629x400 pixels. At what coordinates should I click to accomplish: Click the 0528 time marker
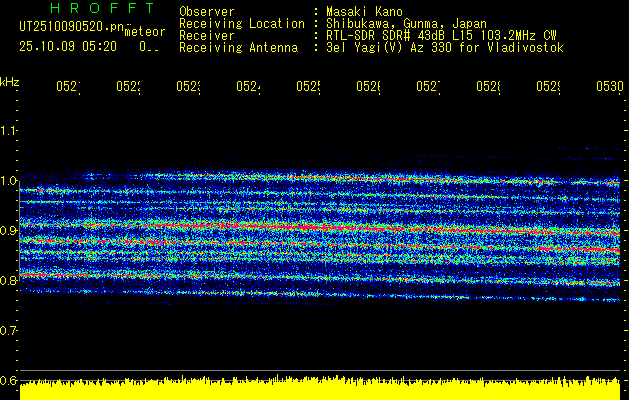489,87
